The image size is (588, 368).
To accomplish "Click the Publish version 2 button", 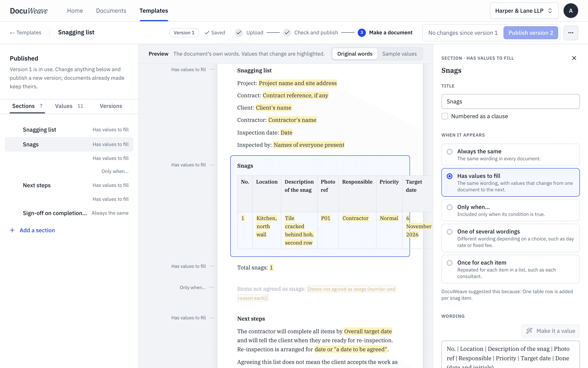I will pyautogui.click(x=531, y=33).
